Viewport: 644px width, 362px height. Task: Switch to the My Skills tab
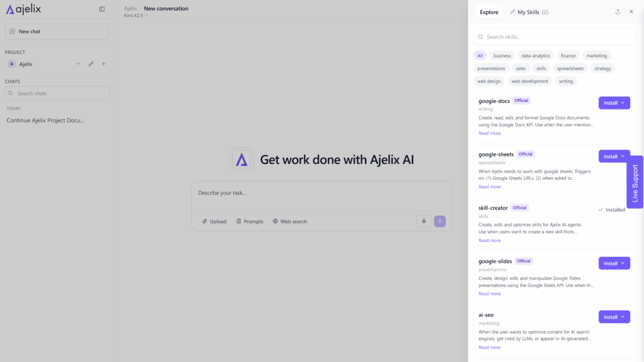point(529,13)
